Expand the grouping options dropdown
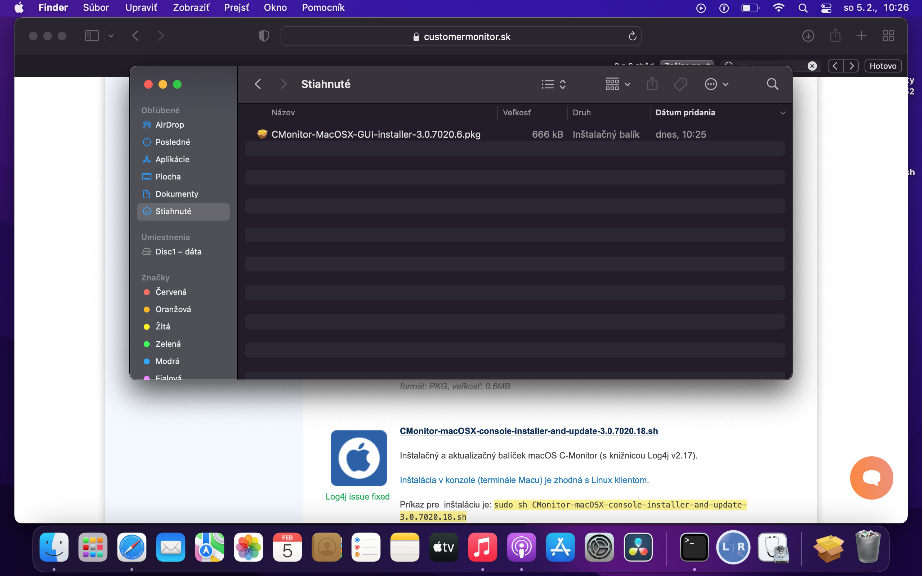 tap(617, 84)
